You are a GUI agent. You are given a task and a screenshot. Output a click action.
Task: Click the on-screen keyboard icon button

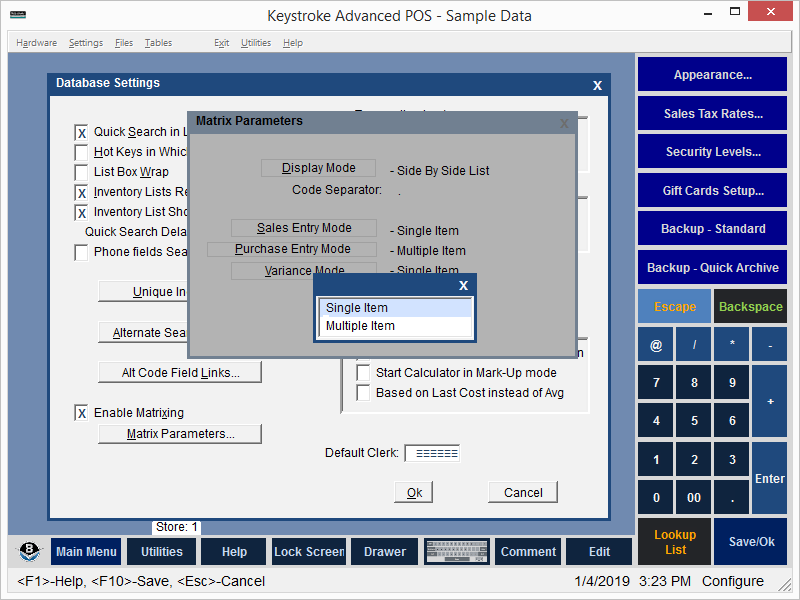tap(457, 552)
